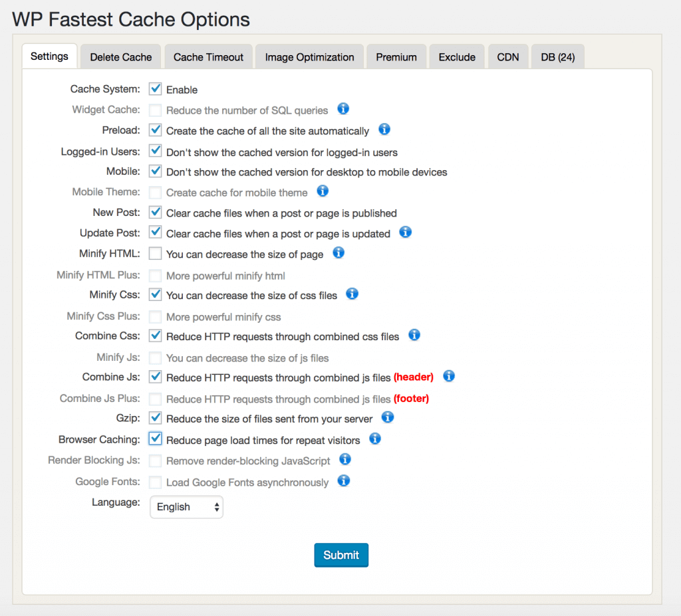Click Combine Css info icon
Screen dimensions: 681x616
(x=414, y=335)
